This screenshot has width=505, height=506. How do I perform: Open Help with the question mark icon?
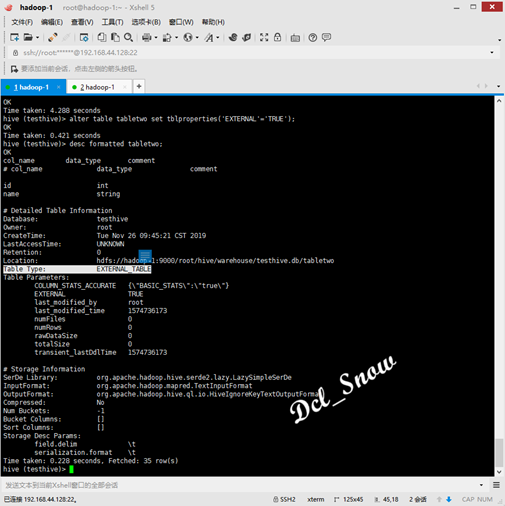click(313, 37)
